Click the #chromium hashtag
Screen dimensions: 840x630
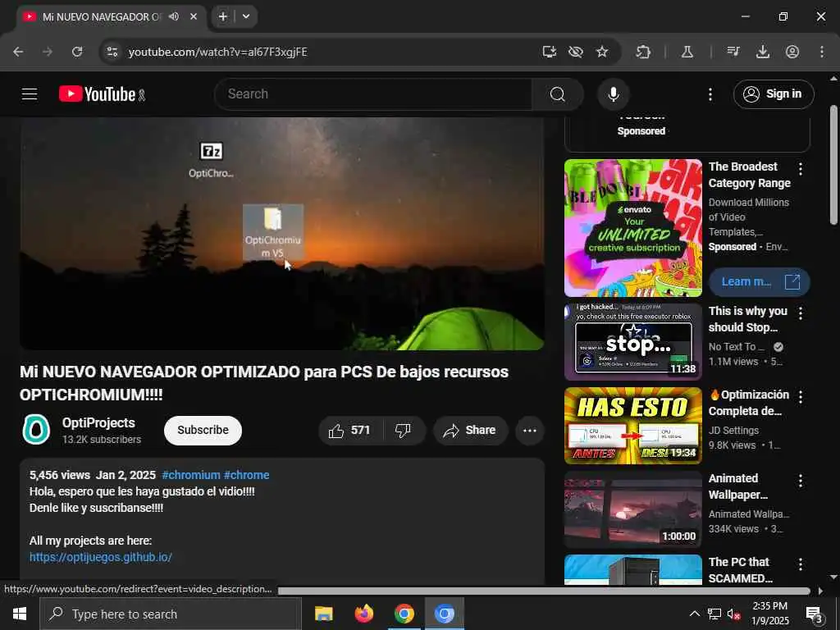(x=190, y=475)
